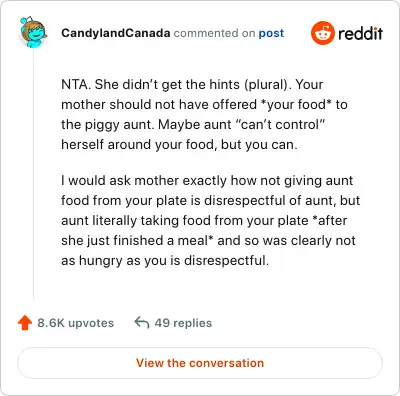400x396 pixels.
Task: Click the paragraph starting with "NTA."
Action: tap(204, 114)
